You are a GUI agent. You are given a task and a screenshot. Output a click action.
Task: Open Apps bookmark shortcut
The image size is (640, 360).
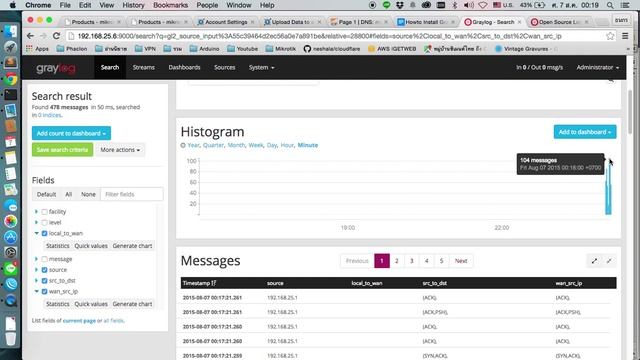pyautogui.click(x=37, y=49)
